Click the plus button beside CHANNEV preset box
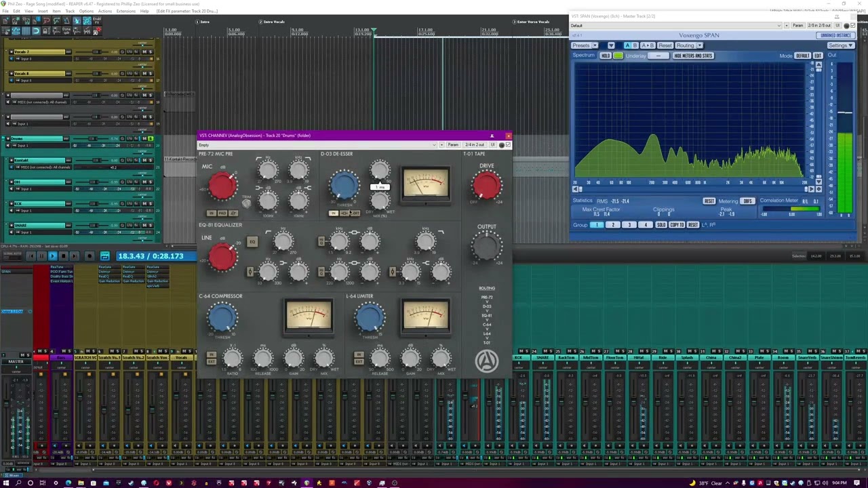The height and width of the screenshot is (488, 868). pos(441,145)
